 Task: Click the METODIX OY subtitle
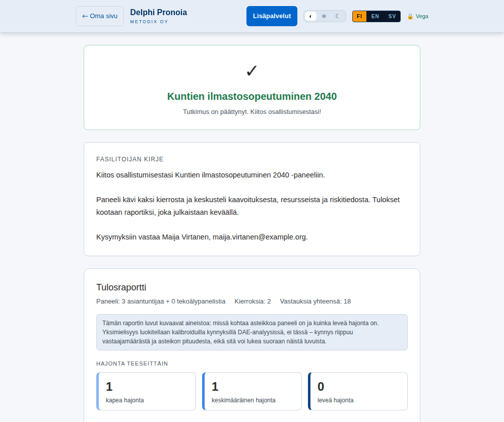pyautogui.click(x=149, y=22)
